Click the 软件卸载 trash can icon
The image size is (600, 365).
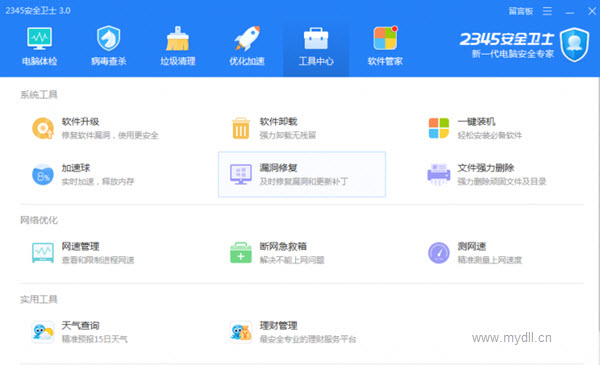click(241, 128)
